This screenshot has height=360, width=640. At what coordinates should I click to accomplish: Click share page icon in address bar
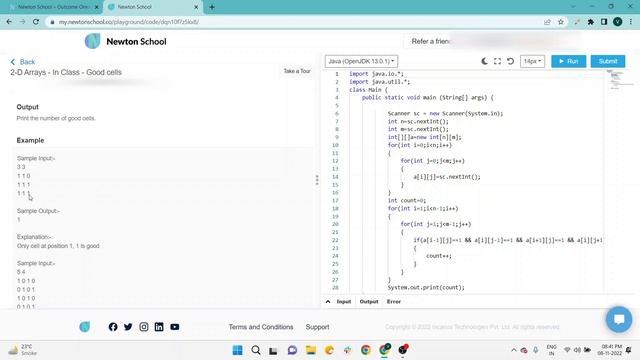(x=547, y=22)
